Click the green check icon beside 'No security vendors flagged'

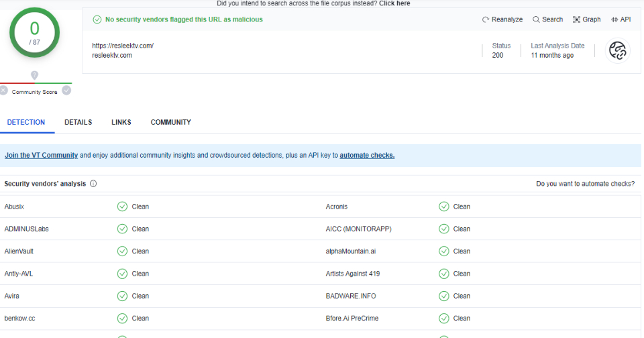click(x=97, y=19)
